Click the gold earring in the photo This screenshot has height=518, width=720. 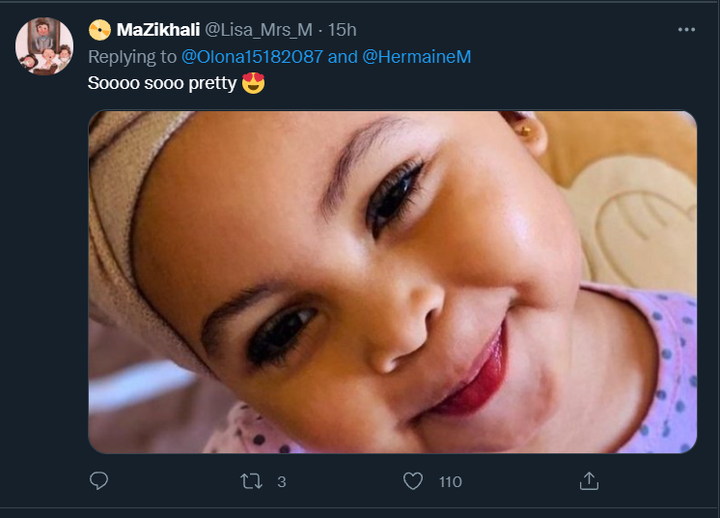(x=525, y=132)
